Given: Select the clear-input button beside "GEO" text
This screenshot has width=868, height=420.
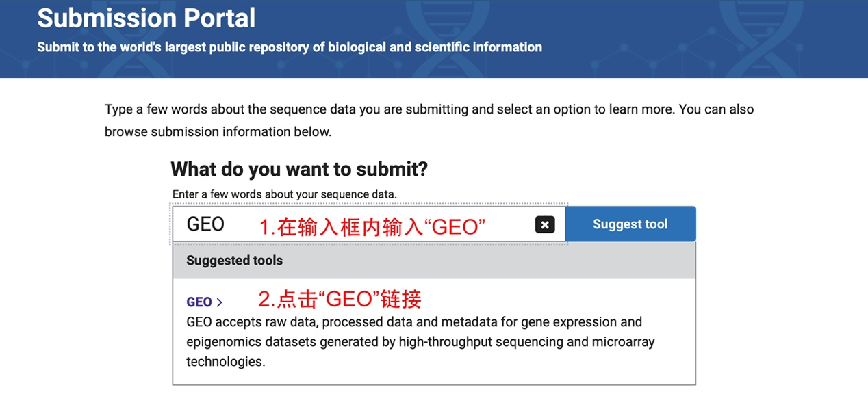Looking at the screenshot, I should point(544,224).
